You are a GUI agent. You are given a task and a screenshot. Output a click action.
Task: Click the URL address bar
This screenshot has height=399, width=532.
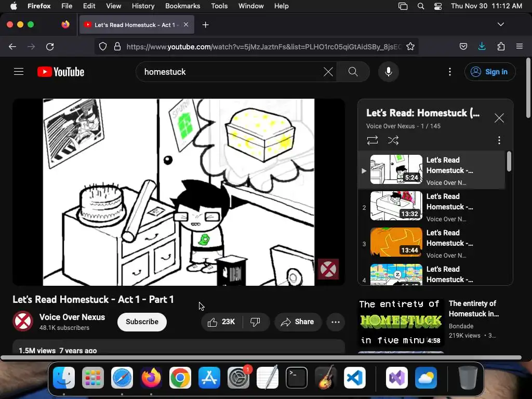(x=263, y=46)
